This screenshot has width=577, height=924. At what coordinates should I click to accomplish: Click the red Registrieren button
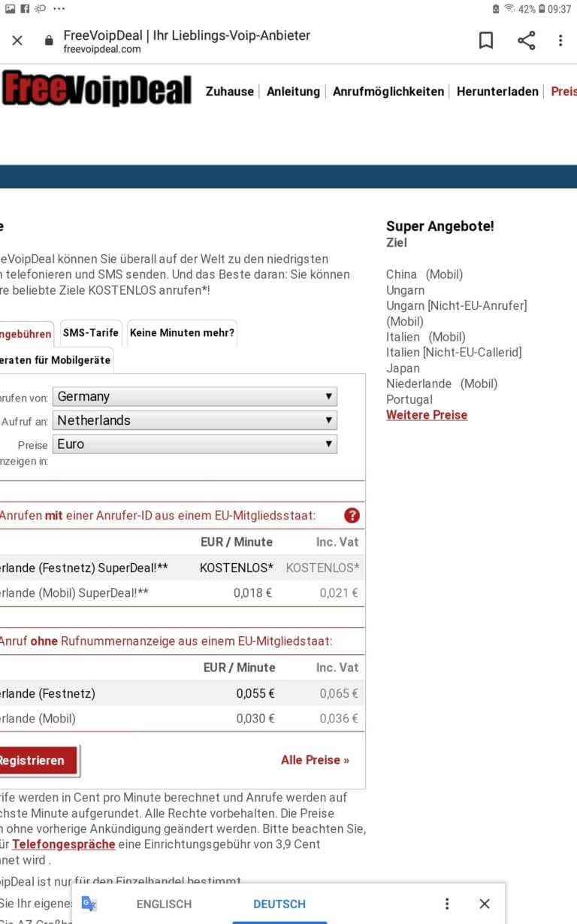[37, 760]
